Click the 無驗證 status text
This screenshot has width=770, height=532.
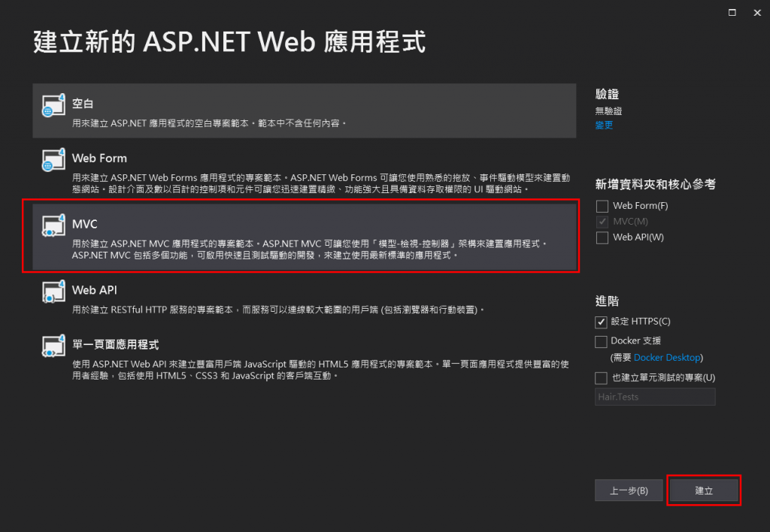point(608,111)
